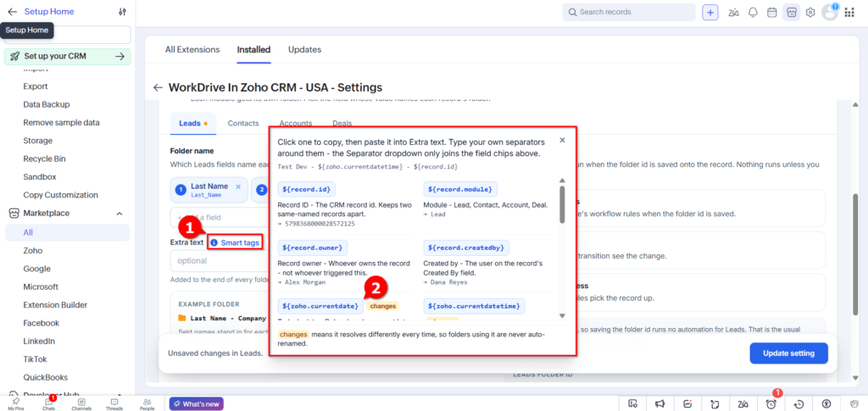Click the back arrow beside Setup Home

[x=12, y=12]
